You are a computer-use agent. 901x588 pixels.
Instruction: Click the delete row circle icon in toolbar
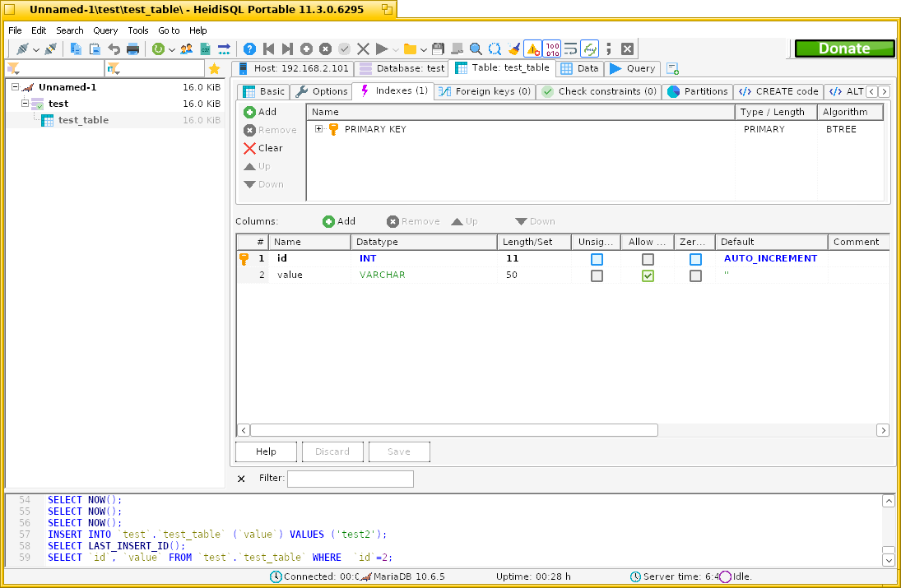coord(325,49)
